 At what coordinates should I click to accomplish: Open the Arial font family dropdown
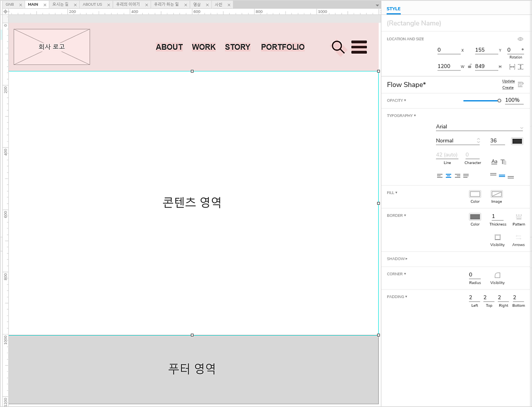click(x=479, y=127)
